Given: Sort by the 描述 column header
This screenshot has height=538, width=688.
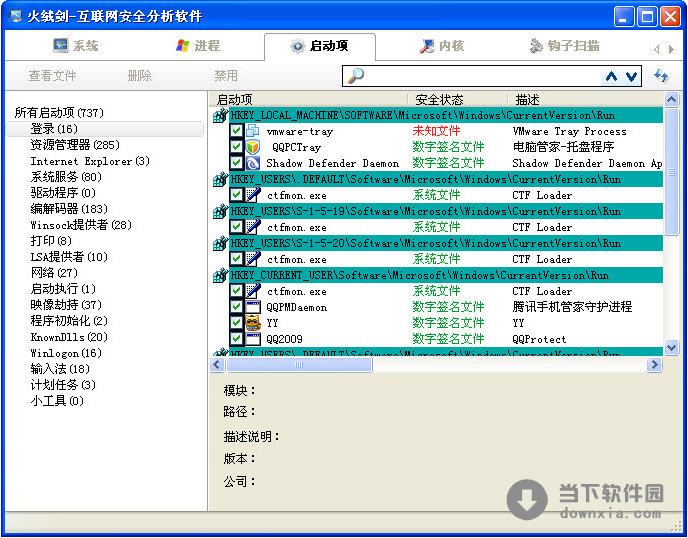Looking at the screenshot, I should (x=585, y=100).
